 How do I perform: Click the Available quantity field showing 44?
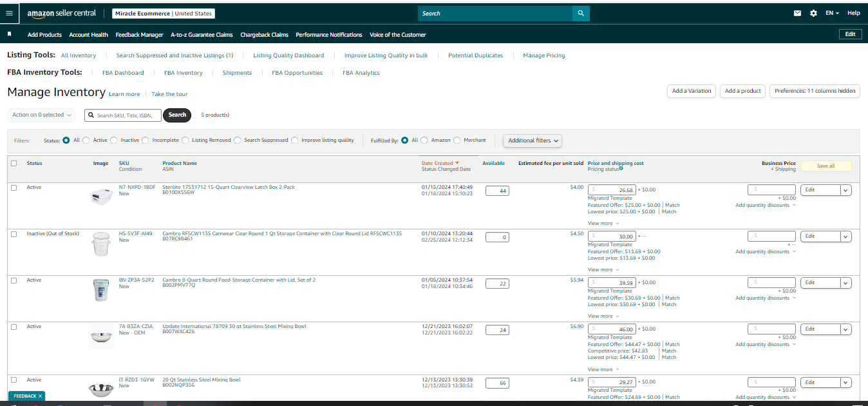pos(496,190)
